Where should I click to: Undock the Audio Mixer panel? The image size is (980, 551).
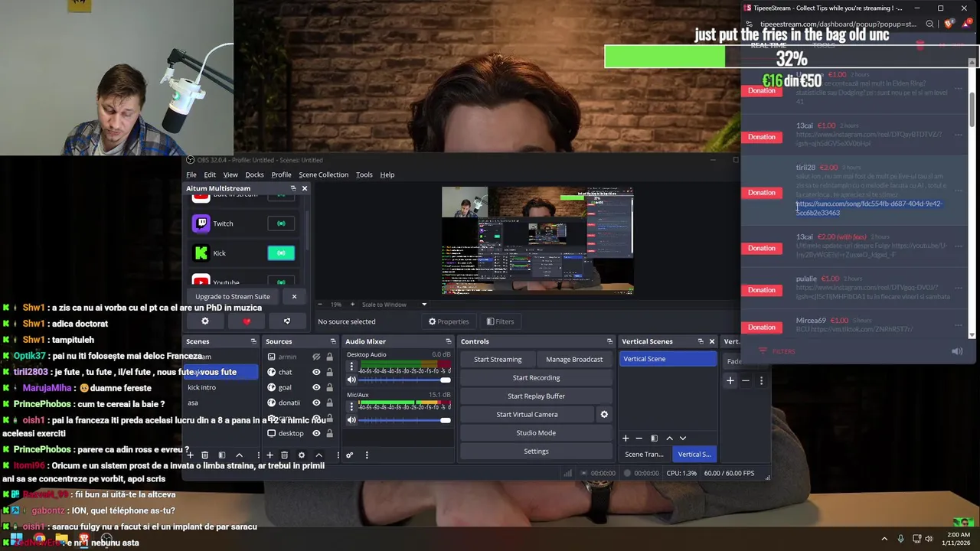(449, 341)
